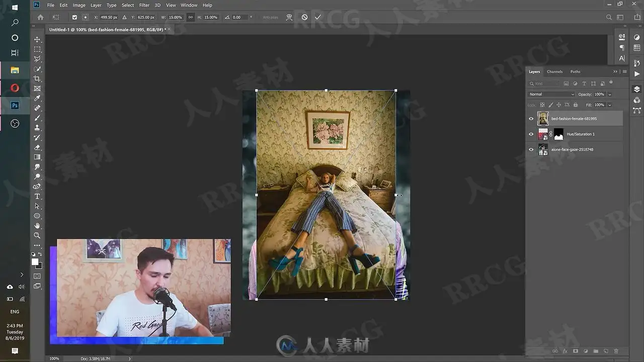
Task: Select the Clone Stamp tool
Action: [x=37, y=128]
